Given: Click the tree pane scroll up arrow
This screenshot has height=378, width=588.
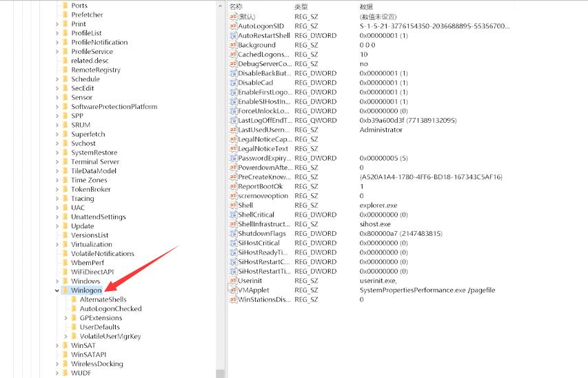Looking at the screenshot, I should pos(220,6).
